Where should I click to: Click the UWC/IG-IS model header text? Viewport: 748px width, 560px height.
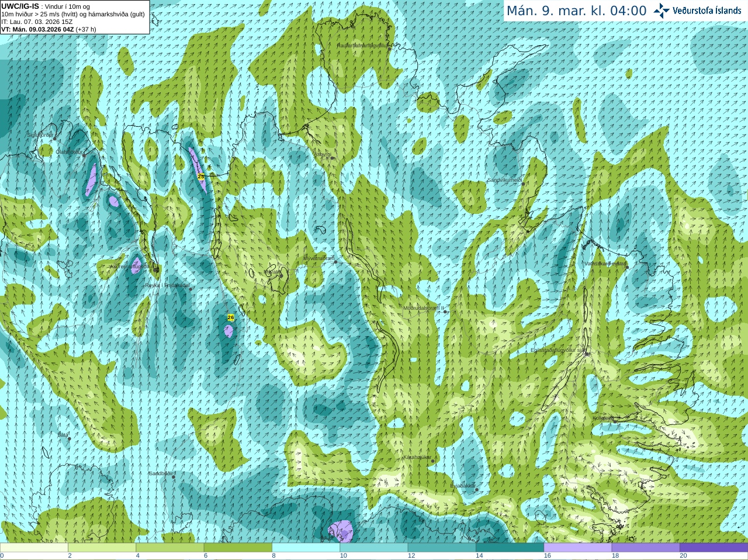pos(20,6)
